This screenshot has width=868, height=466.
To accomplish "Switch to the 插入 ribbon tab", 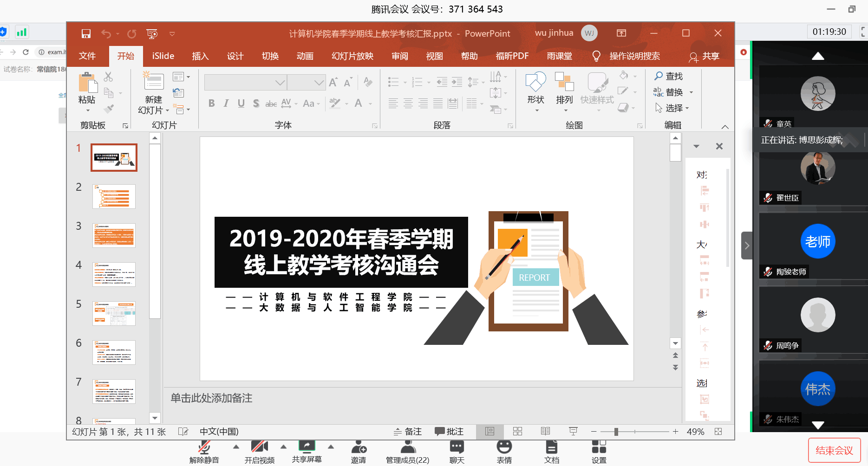I will pyautogui.click(x=200, y=56).
